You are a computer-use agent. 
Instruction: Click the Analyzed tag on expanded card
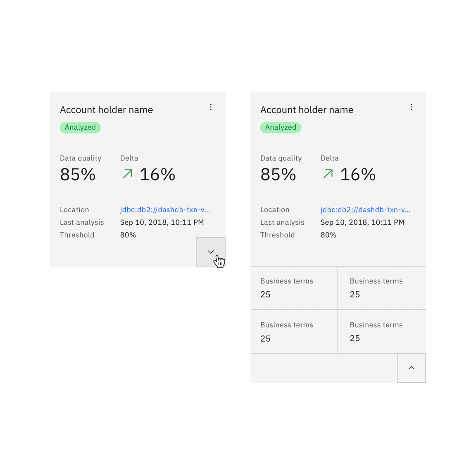(281, 127)
